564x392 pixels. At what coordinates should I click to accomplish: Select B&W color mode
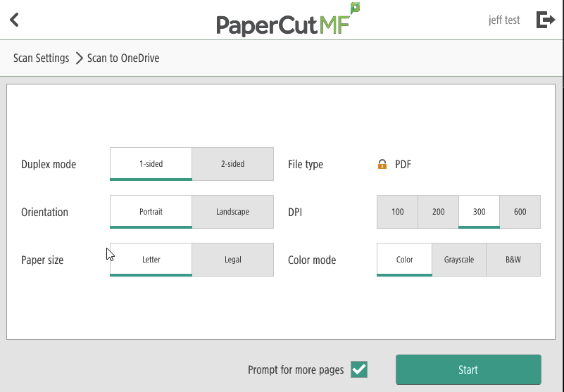[x=513, y=260]
